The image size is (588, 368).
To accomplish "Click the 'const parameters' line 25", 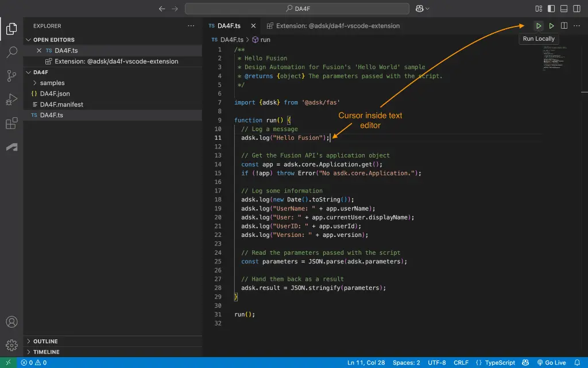I will tap(324, 262).
